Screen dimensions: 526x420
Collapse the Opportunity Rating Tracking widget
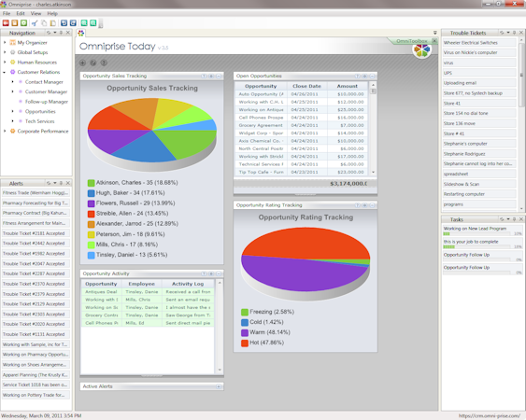tap(373, 205)
